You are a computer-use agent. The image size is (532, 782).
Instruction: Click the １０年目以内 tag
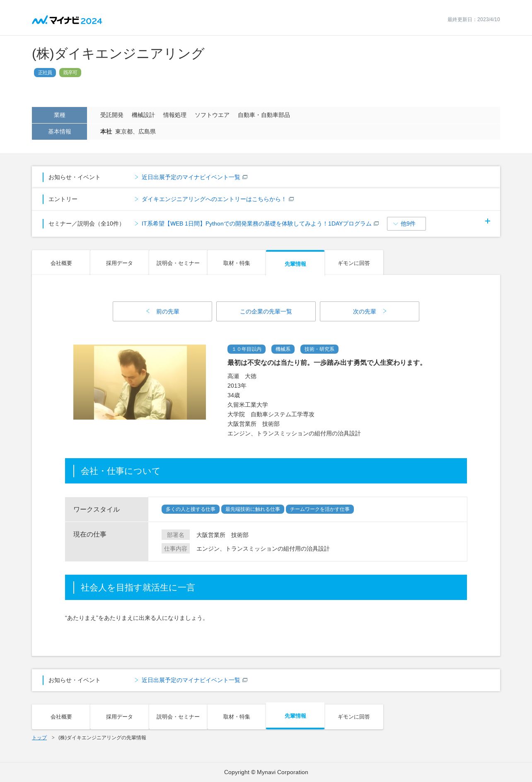pyautogui.click(x=247, y=349)
